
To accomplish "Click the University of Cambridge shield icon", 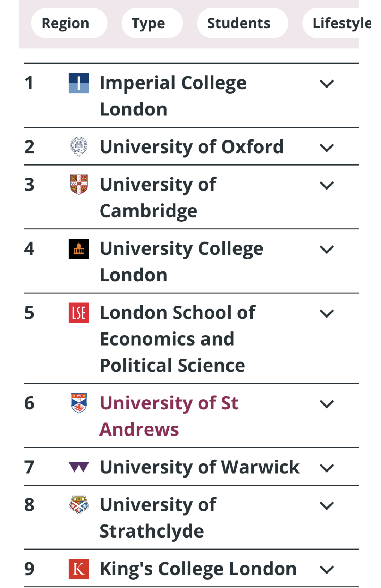I will [x=79, y=185].
